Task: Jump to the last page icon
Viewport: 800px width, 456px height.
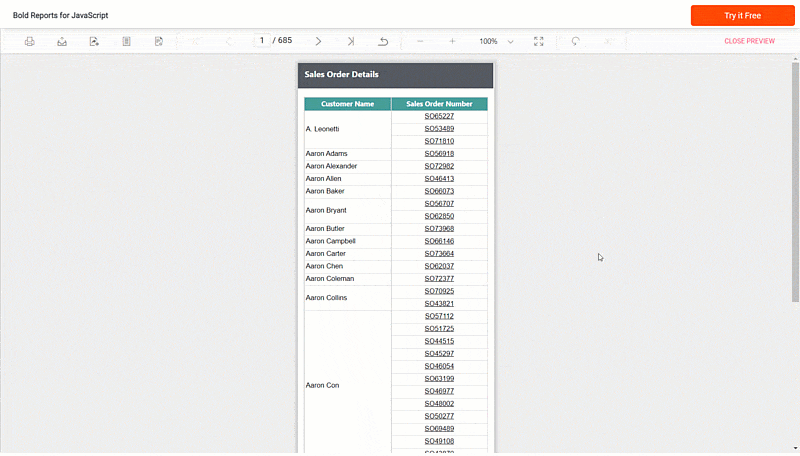Action: (351, 41)
